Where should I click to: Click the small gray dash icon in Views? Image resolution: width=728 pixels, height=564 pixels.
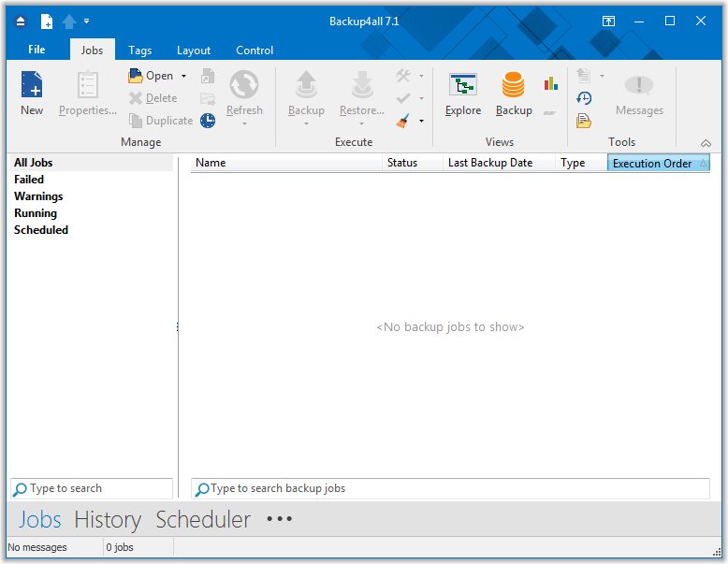[x=550, y=112]
